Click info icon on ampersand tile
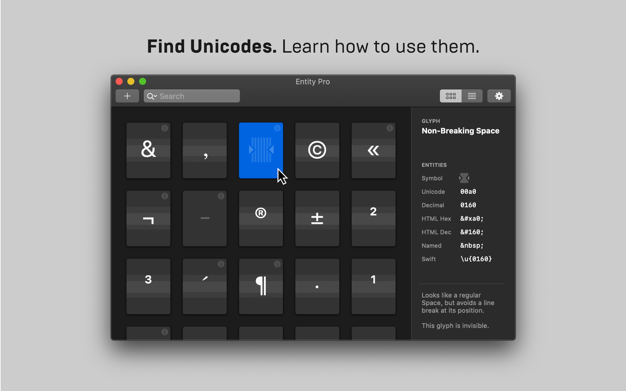This screenshot has height=391, width=626. (x=164, y=128)
